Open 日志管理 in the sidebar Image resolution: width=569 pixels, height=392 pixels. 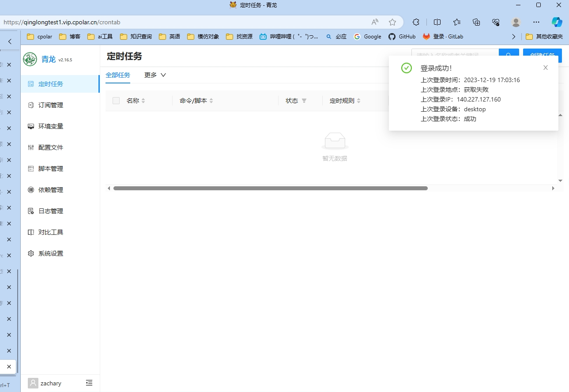(60, 211)
